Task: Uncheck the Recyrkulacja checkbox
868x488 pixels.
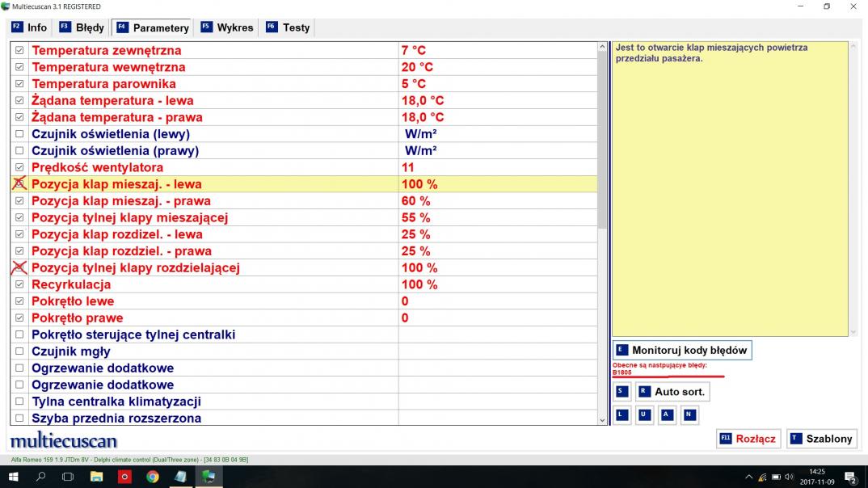Action: pyautogui.click(x=19, y=284)
